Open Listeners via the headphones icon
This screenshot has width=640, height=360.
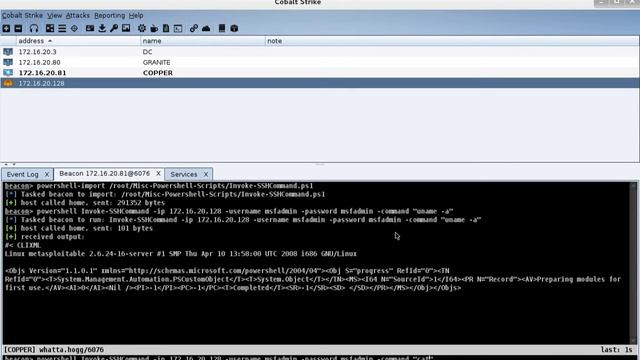pos(34,29)
